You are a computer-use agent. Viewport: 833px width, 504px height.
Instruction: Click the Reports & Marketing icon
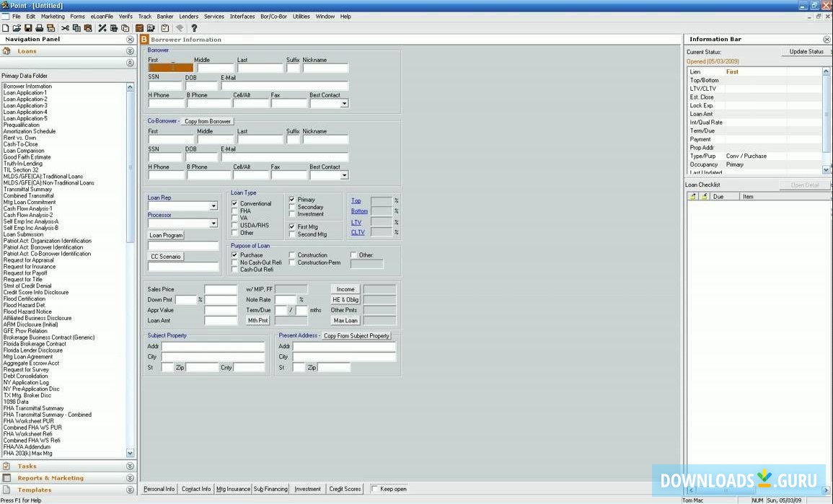[6, 478]
